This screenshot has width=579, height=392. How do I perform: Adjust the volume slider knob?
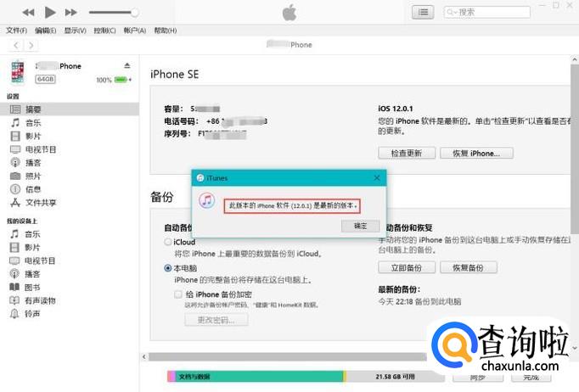[x=135, y=13]
